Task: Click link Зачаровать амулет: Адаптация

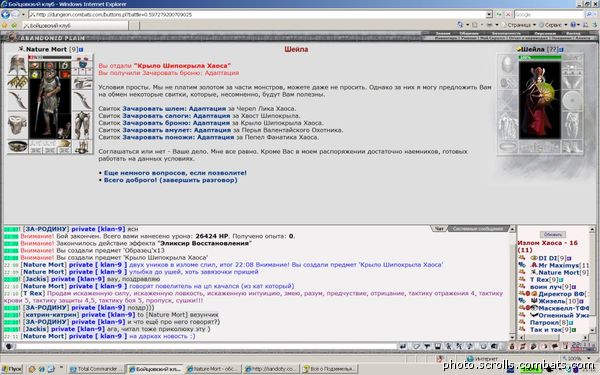Action: tap(177, 130)
